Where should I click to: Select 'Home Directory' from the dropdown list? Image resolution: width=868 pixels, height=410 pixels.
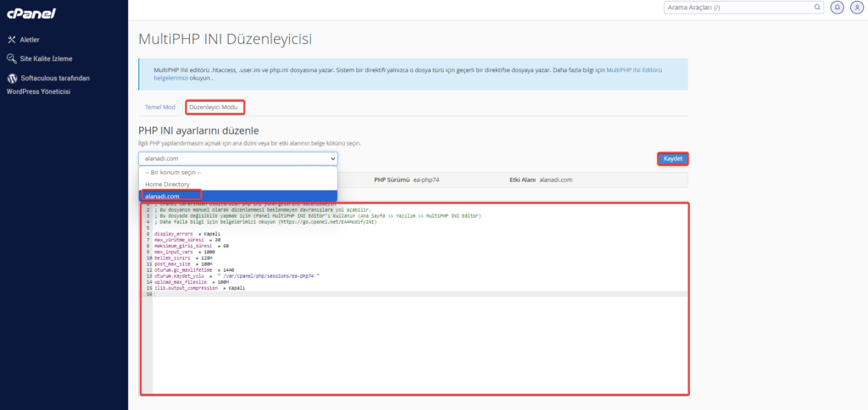167,184
